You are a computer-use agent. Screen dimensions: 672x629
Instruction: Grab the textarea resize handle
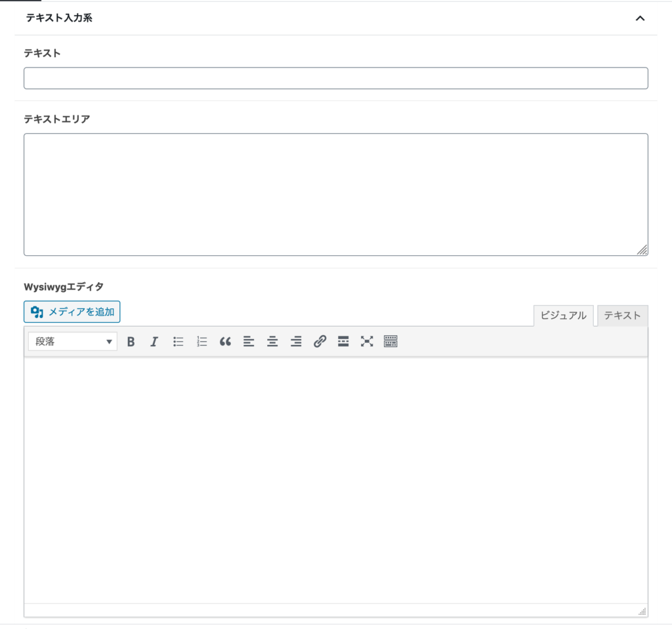(642, 250)
